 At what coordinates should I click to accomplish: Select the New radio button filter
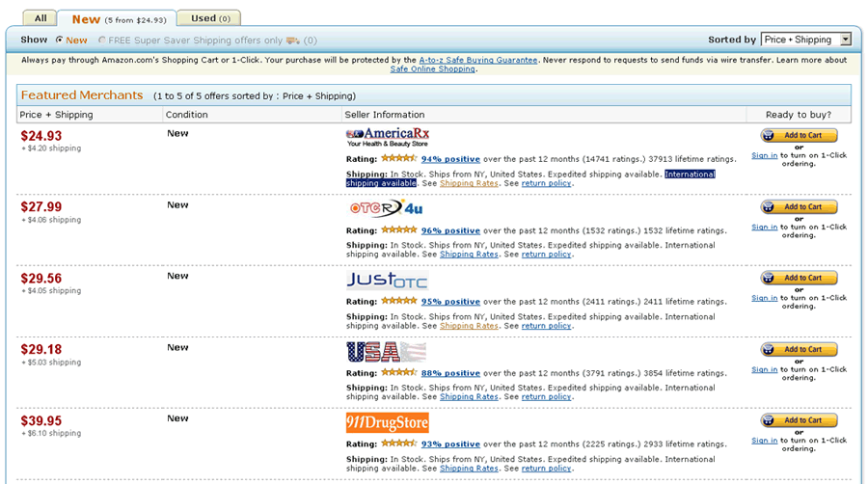point(60,40)
